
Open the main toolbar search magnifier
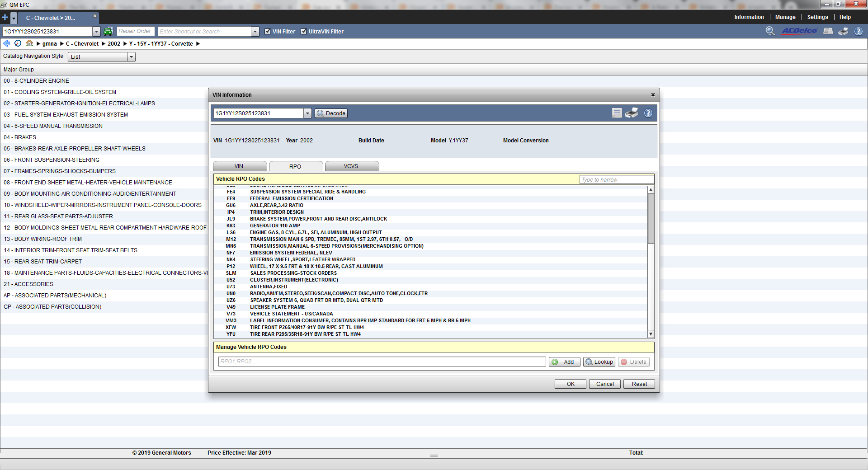[770, 31]
